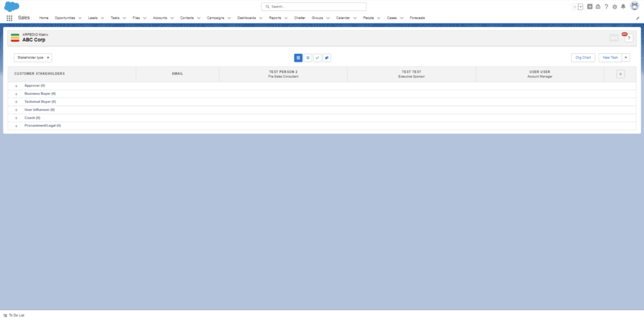
Task: Click the Org Chart button
Action: pyautogui.click(x=583, y=58)
